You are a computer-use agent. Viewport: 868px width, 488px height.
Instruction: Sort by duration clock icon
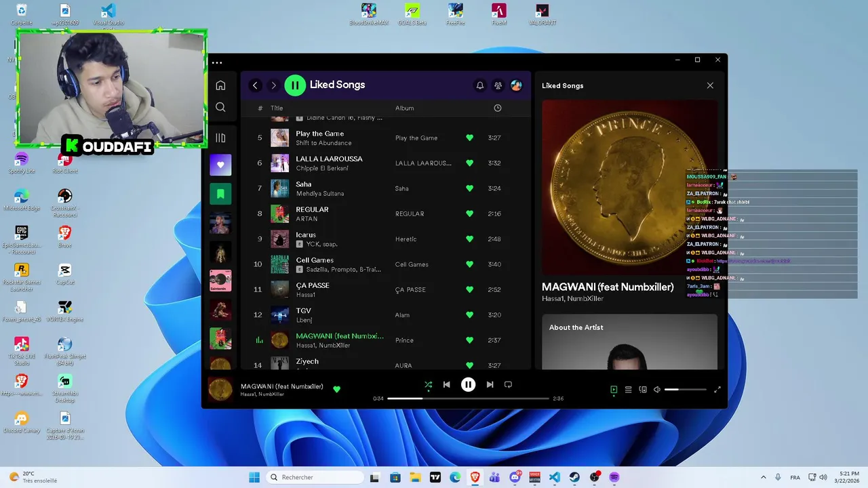[498, 108]
